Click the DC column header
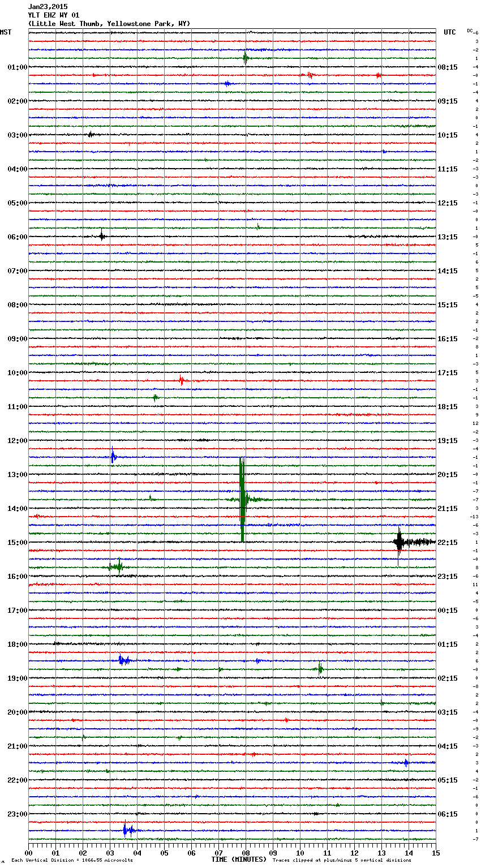Image resolution: width=481 pixels, height=868 pixels. click(470, 31)
